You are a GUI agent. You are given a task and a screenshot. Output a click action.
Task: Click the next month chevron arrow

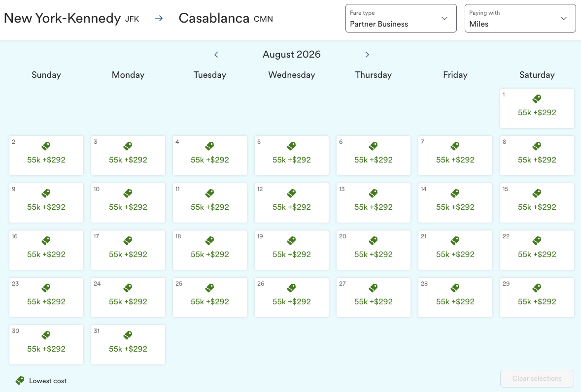367,55
